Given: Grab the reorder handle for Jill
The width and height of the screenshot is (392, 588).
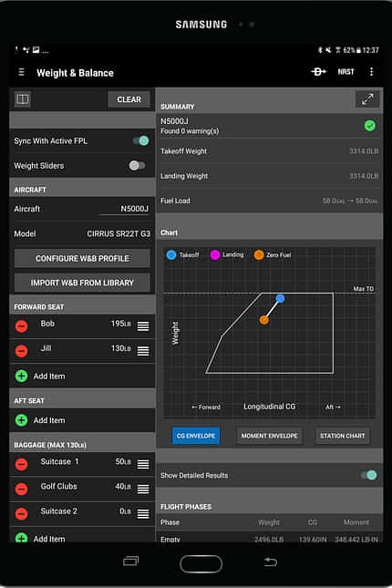Looking at the screenshot, I should [x=143, y=351].
